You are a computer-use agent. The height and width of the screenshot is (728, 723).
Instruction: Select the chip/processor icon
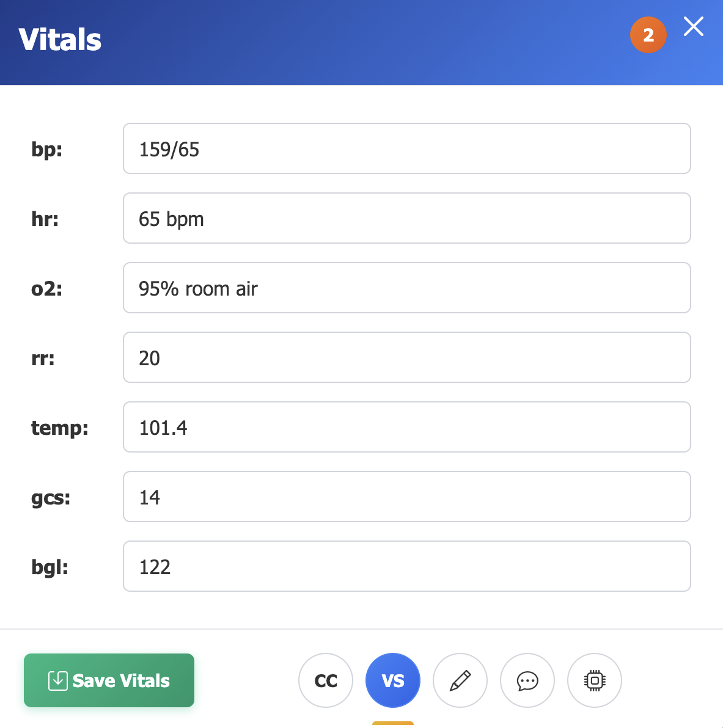594,680
